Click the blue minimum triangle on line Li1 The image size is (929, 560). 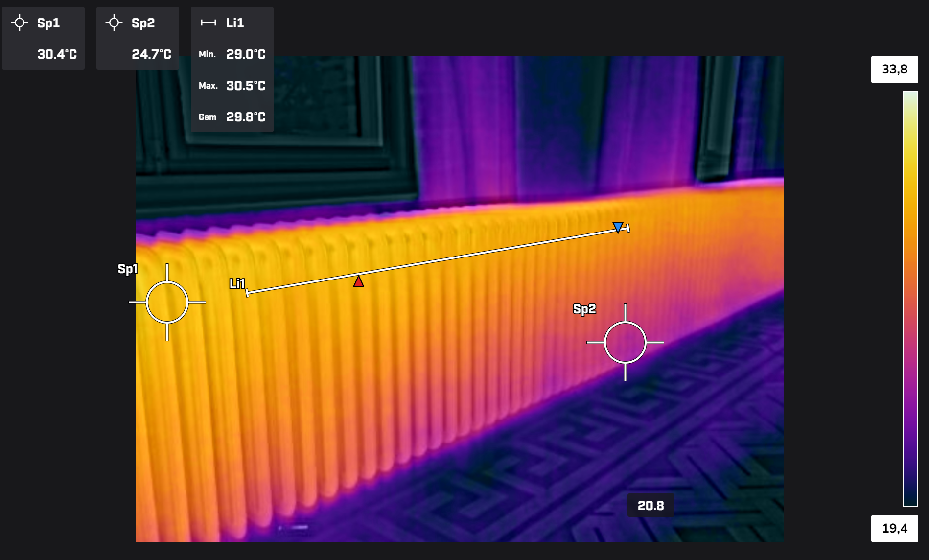coord(618,228)
